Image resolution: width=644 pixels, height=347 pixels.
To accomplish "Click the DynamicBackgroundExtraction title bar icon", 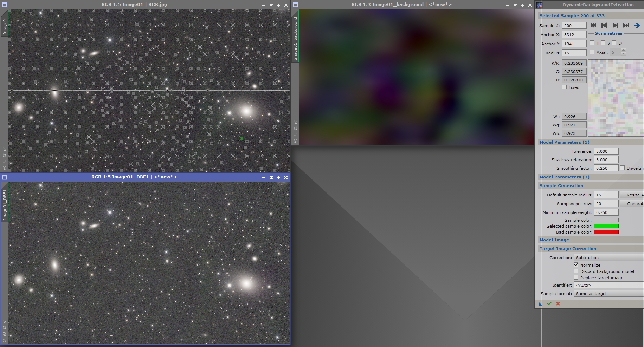I will (540, 5).
